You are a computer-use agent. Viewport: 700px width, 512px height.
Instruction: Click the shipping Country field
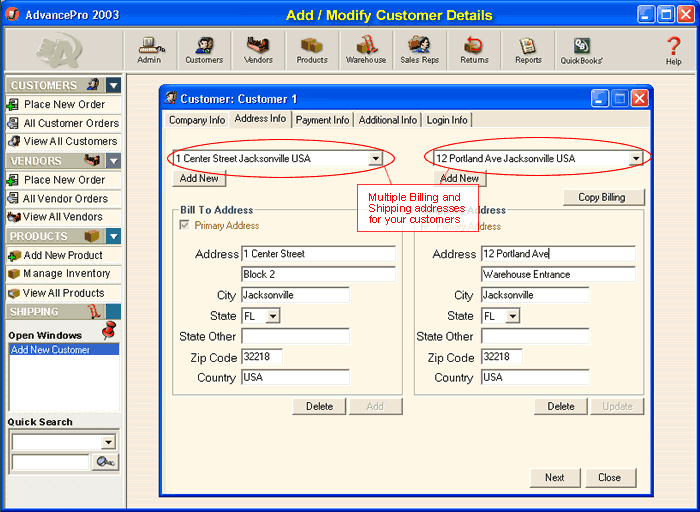click(x=535, y=377)
